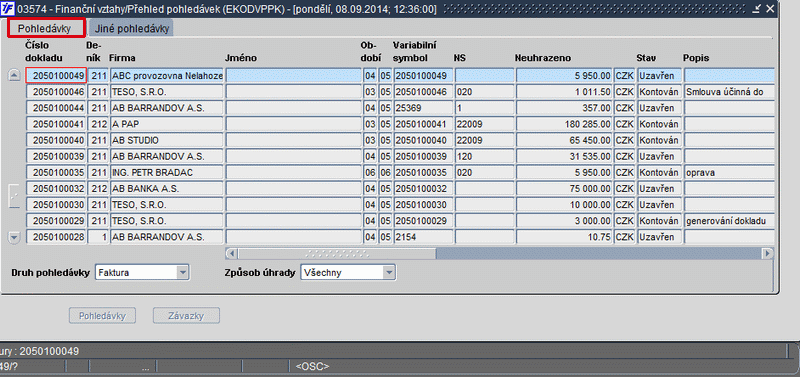This screenshot has width=800, height=377.
Task: Click firm cell ING. PETR BRADAC
Action: tap(167, 172)
